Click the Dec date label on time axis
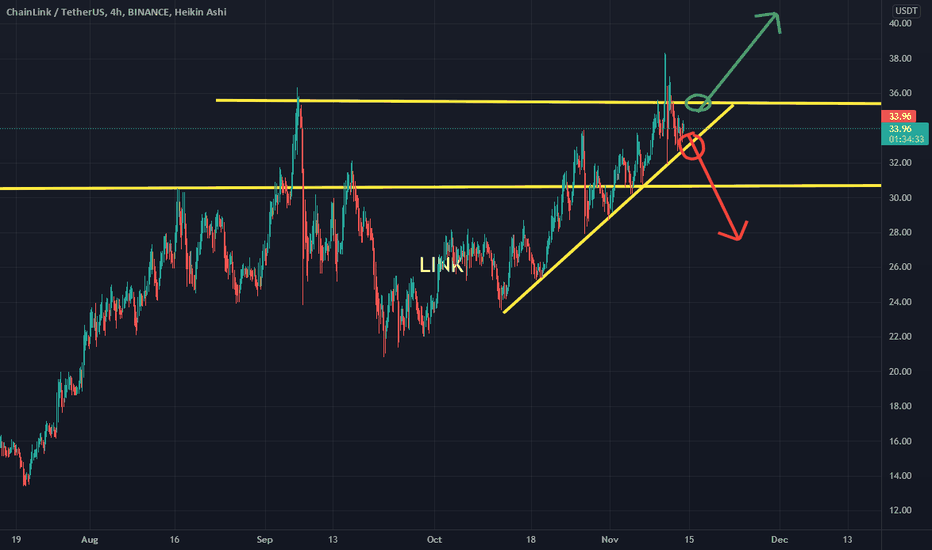932x550 pixels. [x=779, y=540]
